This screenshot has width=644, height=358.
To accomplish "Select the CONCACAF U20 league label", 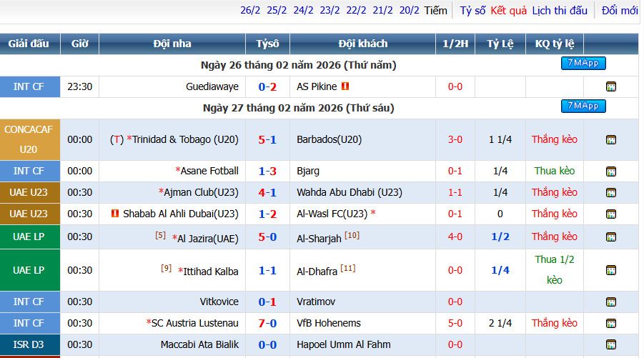I will [29, 139].
